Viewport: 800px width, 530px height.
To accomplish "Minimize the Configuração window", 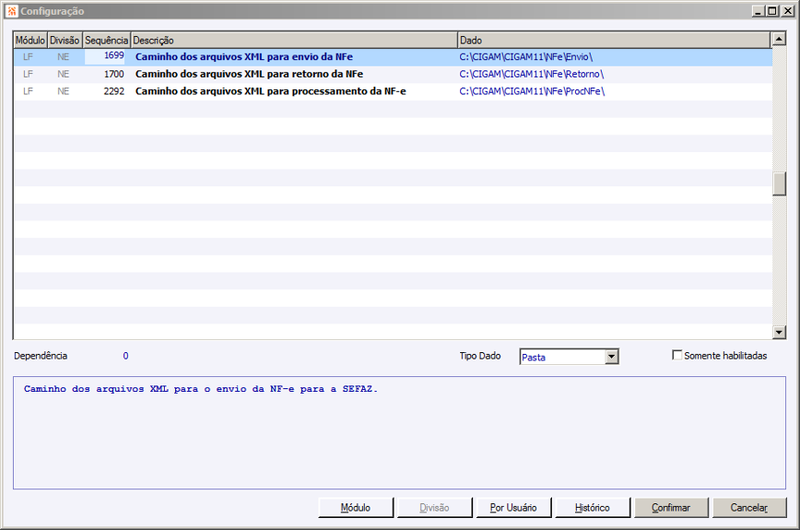I will pos(759,11).
